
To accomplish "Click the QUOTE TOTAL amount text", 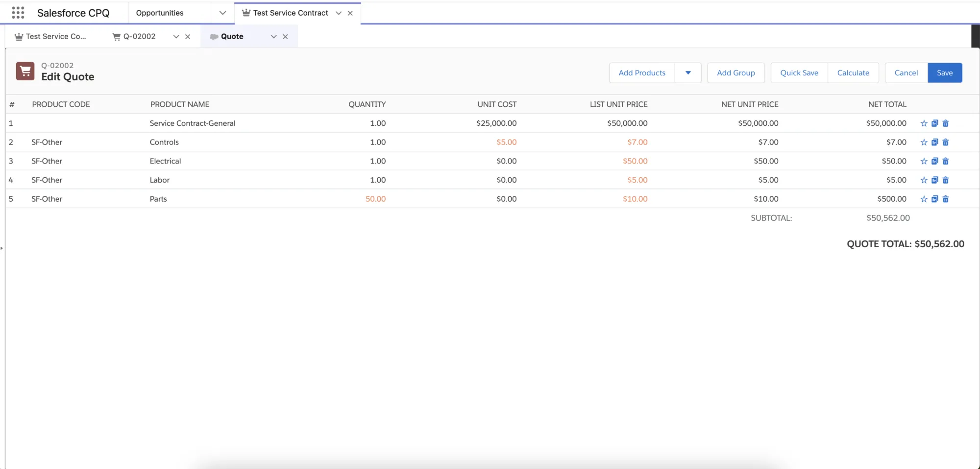I will tap(906, 244).
